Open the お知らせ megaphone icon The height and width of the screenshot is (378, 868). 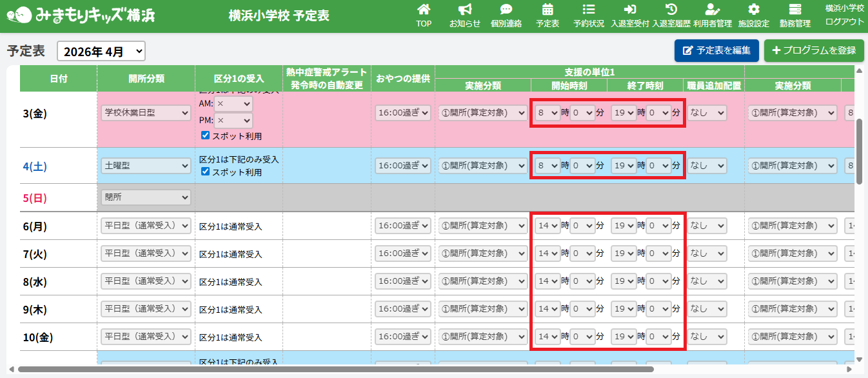(x=465, y=10)
